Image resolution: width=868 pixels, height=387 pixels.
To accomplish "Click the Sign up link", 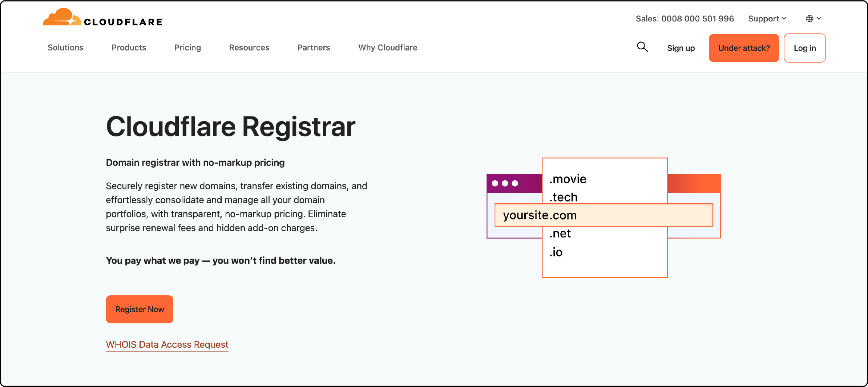I will tap(681, 48).
